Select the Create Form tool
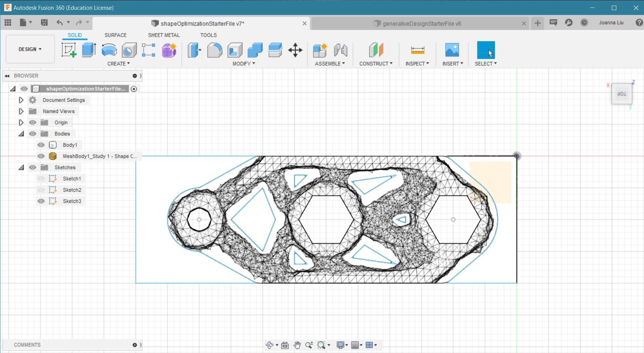The height and width of the screenshot is (353, 644). pos(169,50)
